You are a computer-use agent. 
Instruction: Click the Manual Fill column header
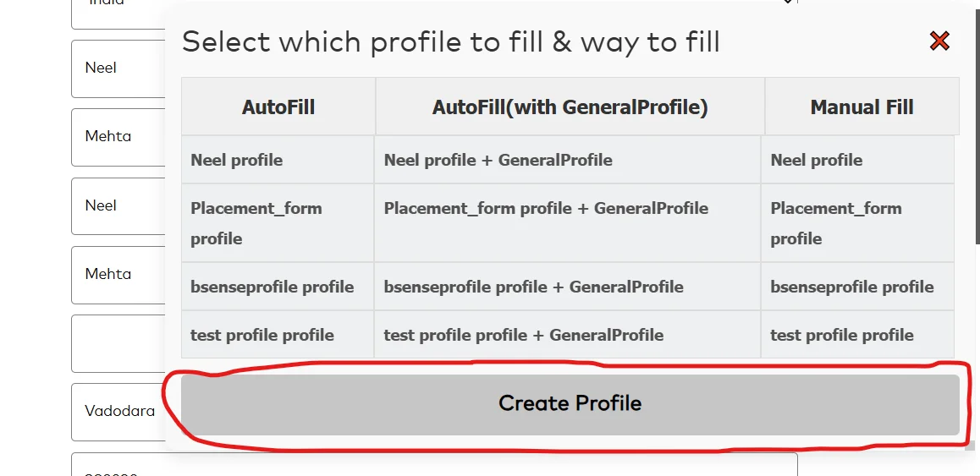862,107
